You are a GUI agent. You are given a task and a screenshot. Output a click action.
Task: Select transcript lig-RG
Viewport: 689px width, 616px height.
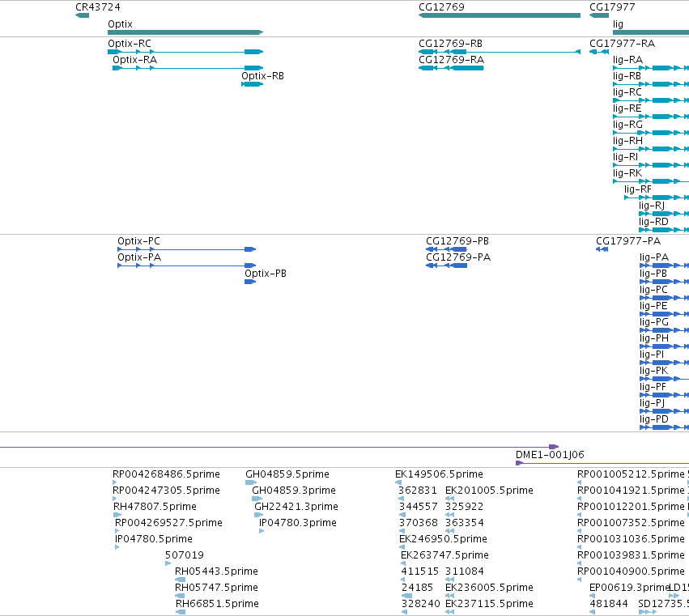651,133
